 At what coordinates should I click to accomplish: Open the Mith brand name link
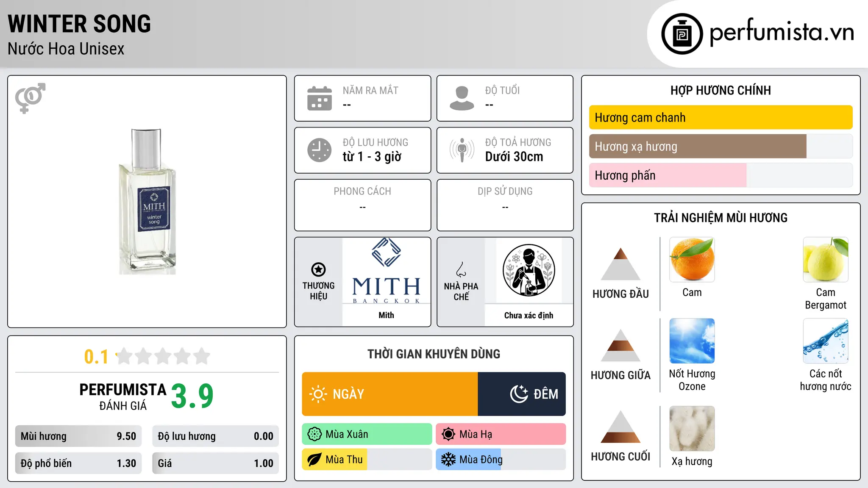(387, 315)
